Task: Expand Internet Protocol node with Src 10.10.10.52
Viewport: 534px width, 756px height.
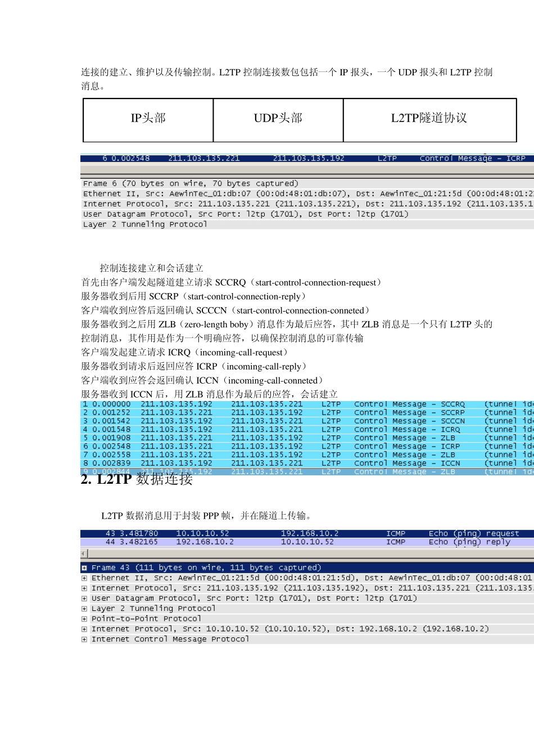Action: coord(84,629)
